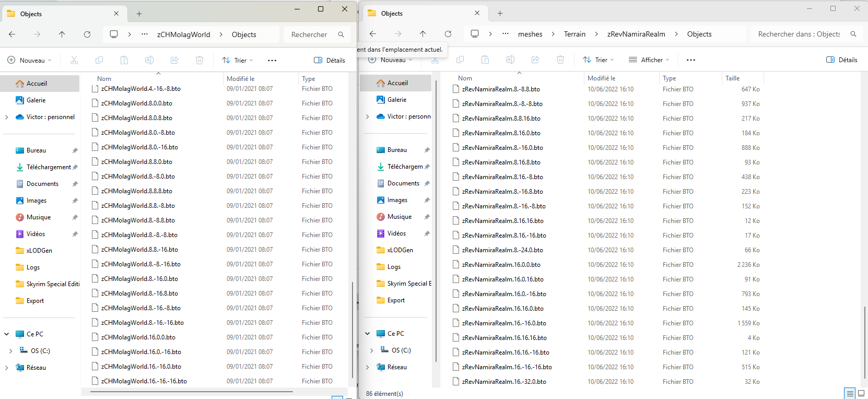Open the Galerie item in left sidebar
Screen dimensions: 868x399
pyautogui.click(x=36, y=100)
